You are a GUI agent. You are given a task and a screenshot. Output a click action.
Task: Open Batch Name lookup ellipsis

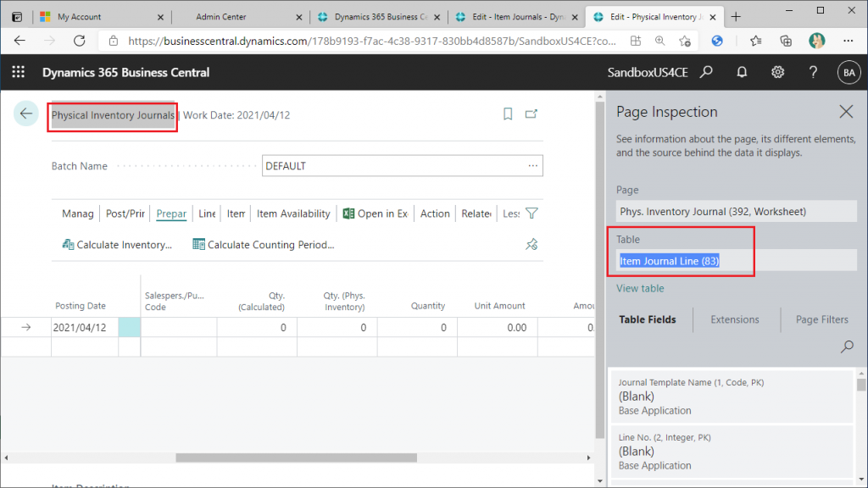point(532,166)
